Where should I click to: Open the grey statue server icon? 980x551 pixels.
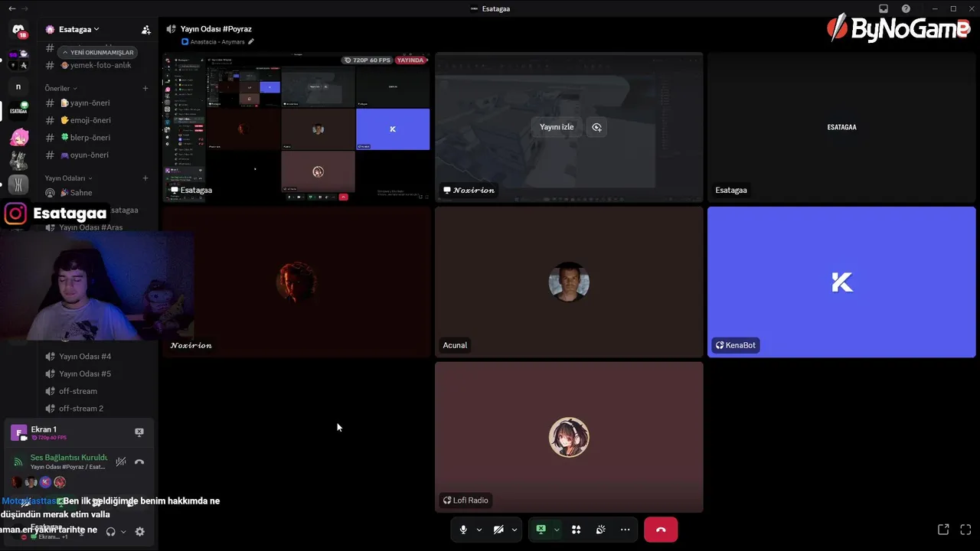tap(18, 161)
